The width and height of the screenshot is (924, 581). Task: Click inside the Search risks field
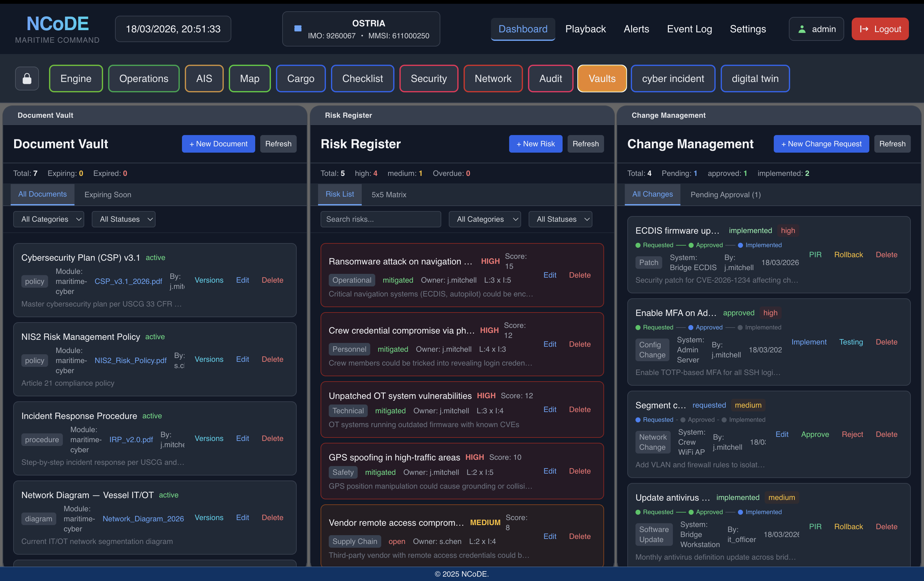click(x=380, y=219)
